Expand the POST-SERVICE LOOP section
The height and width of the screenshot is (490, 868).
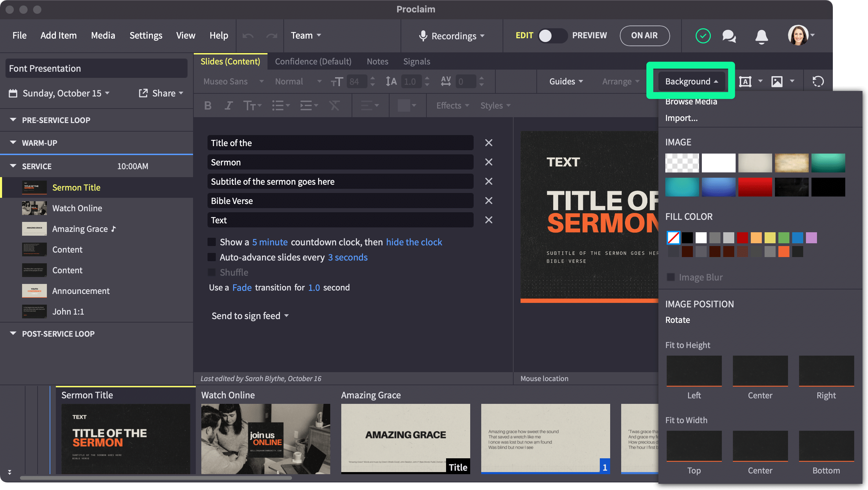[x=14, y=333]
